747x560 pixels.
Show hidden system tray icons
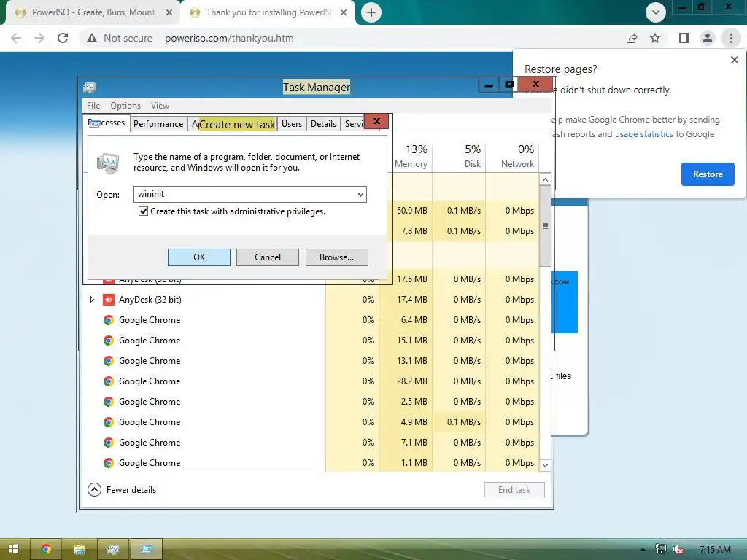[x=643, y=549]
